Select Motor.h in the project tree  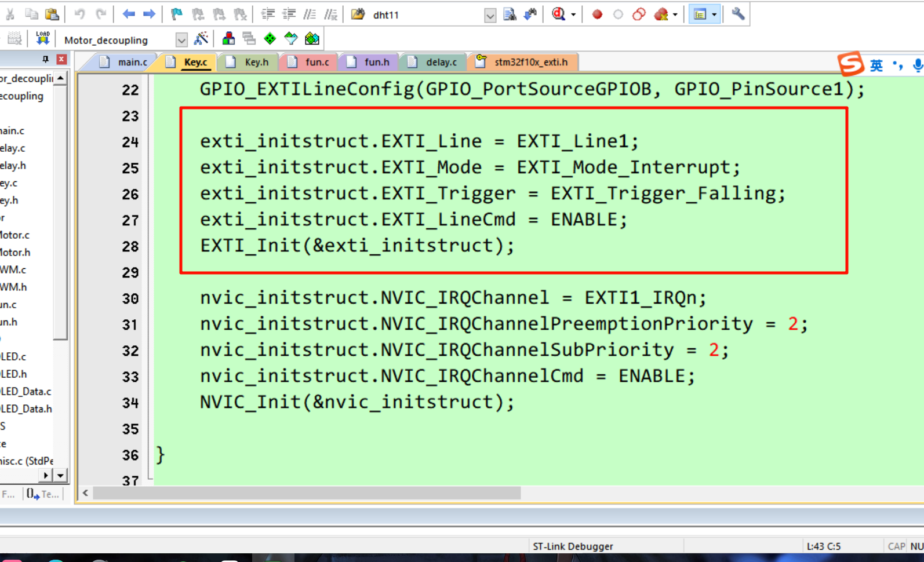point(14,252)
